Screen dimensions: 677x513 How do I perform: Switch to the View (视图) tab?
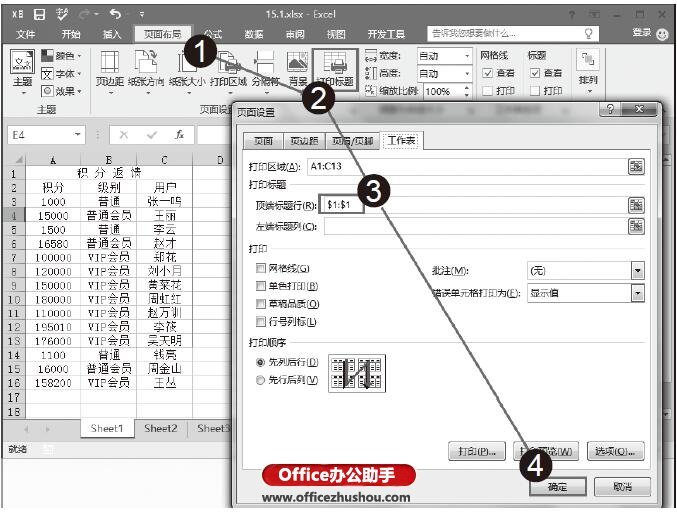(336, 34)
